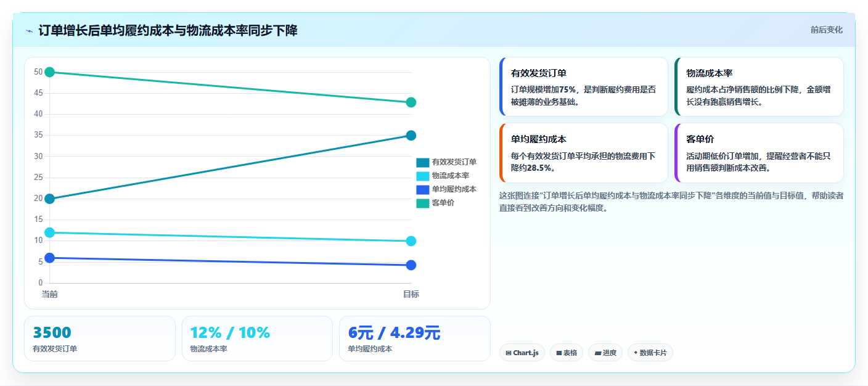Toggle 物流成本率 legend color box
This screenshot has height=386, width=868.
(422, 176)
